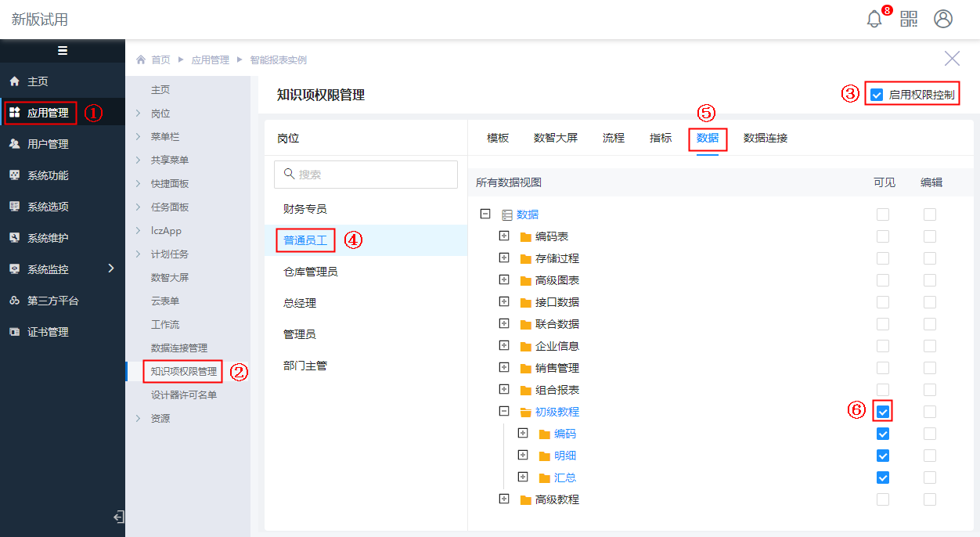Open the user profile avatar icon

[943, 20]
